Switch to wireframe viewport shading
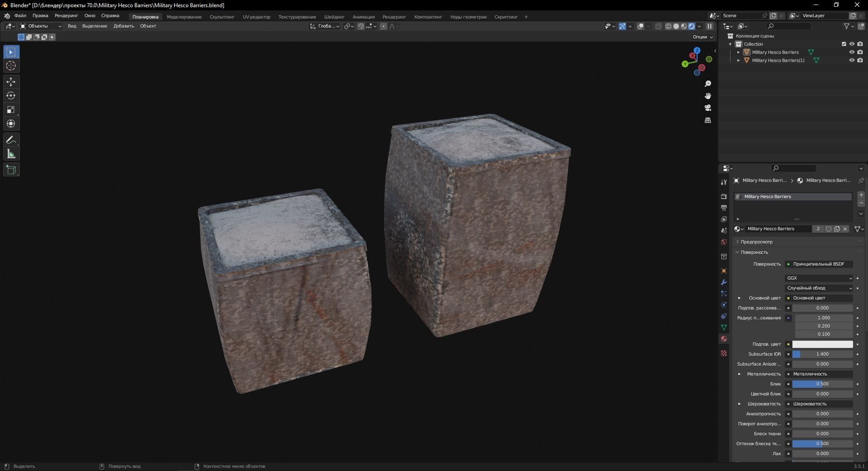The height and width of the screenshot is (471, 868). pos(668,26)
